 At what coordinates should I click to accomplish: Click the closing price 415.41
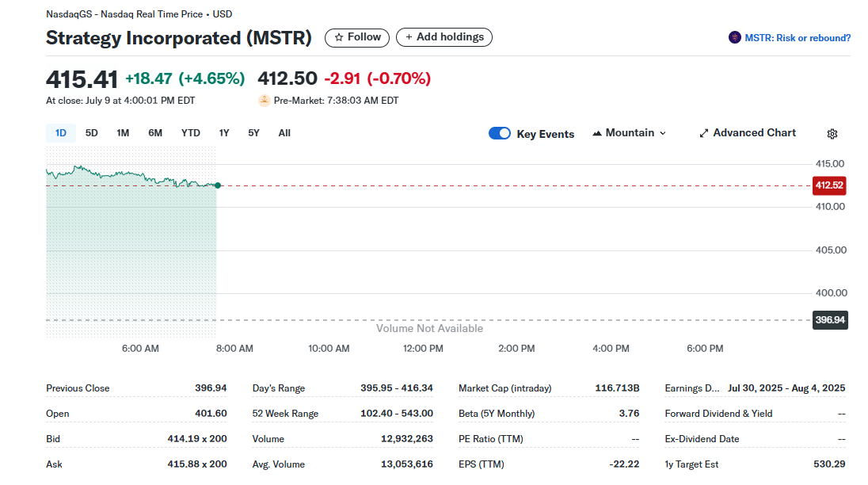tap(82, 79)
